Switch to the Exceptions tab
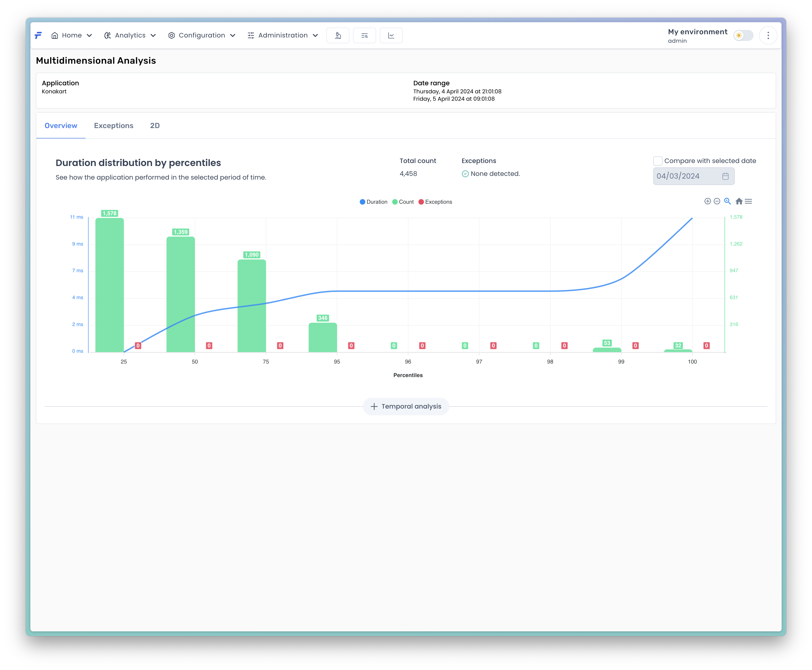This screenshot has height=670, width=812. [x=113, y=126]
